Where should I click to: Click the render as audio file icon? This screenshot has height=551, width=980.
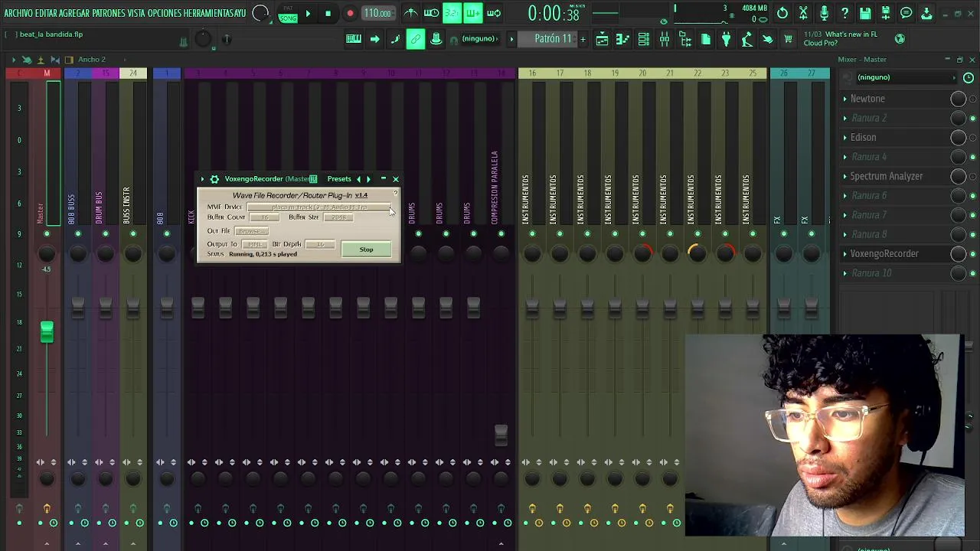click(886, 13)
